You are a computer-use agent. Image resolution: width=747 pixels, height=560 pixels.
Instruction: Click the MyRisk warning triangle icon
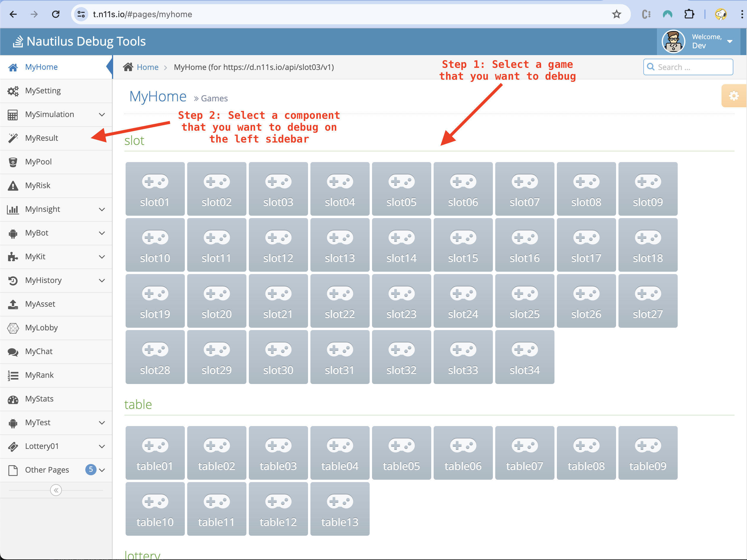tap(13, 185)
